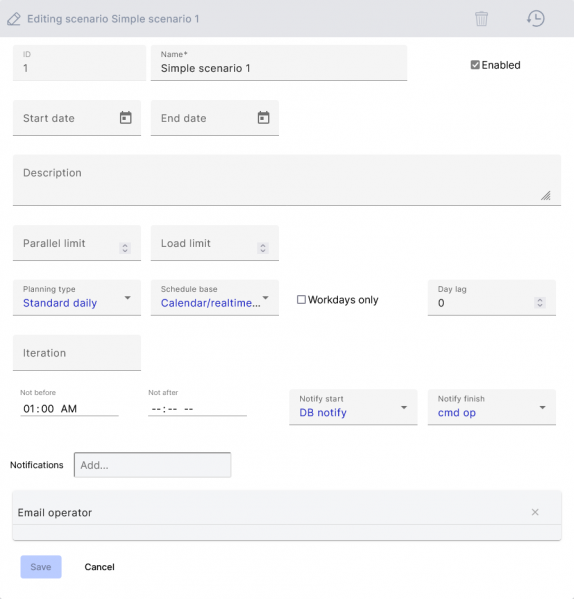
Task: Grab the Description field resize handle
Action: [546, 196]
